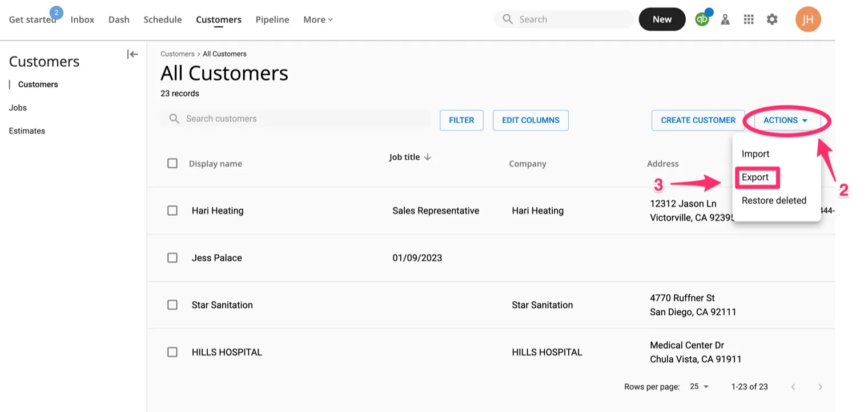
Task: Open the ACTIONS dropdown button
Action: pos(786,120)
